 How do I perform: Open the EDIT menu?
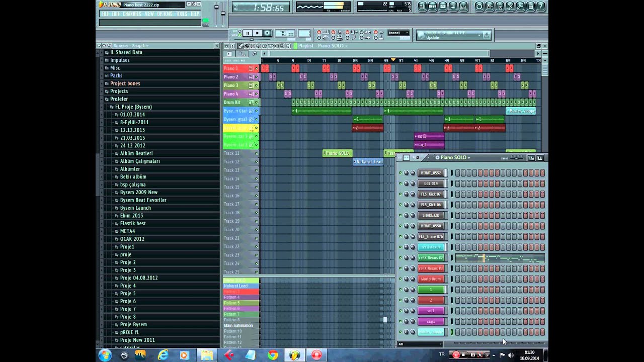[x=116, y=14]
